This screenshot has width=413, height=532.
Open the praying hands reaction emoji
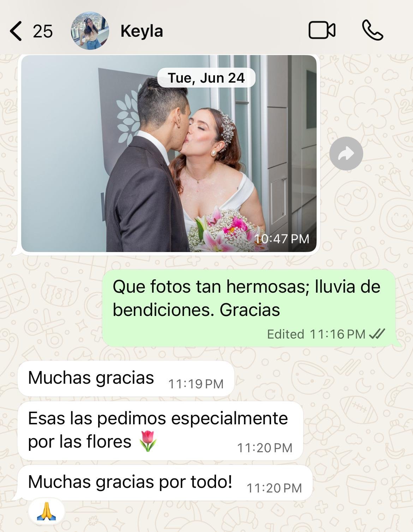pos(46,512)
